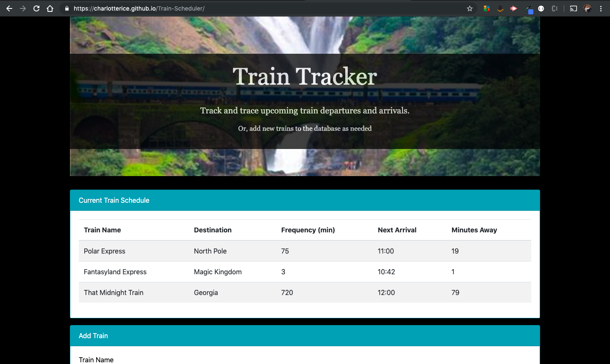Click the 10:42 next arrival cell

click(386, 272)
